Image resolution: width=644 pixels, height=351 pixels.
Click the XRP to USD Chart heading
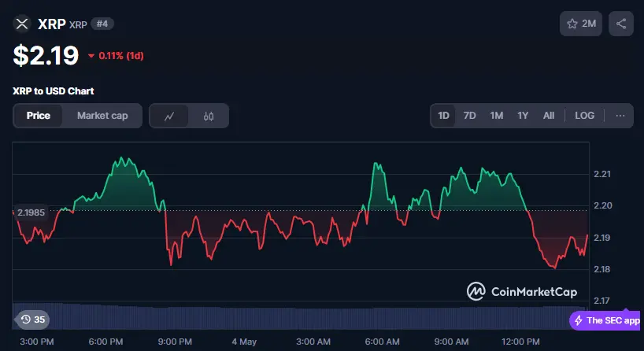53,91
